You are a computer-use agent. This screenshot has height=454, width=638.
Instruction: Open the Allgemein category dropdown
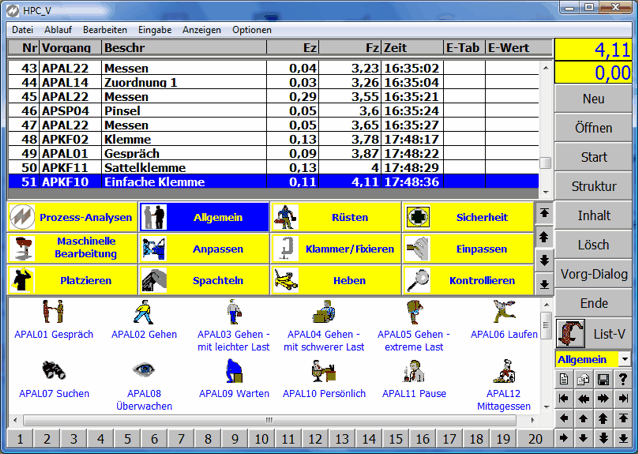point(624,358)
